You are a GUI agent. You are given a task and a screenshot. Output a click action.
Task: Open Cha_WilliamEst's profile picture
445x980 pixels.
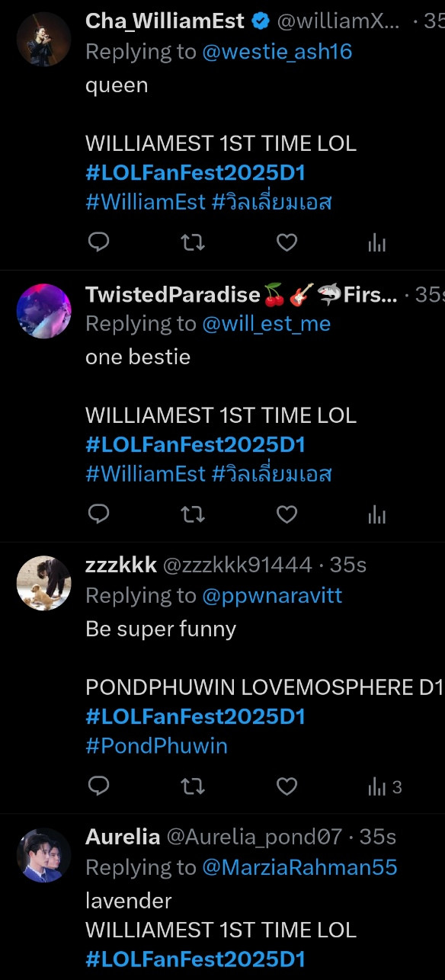click(43, 40)
